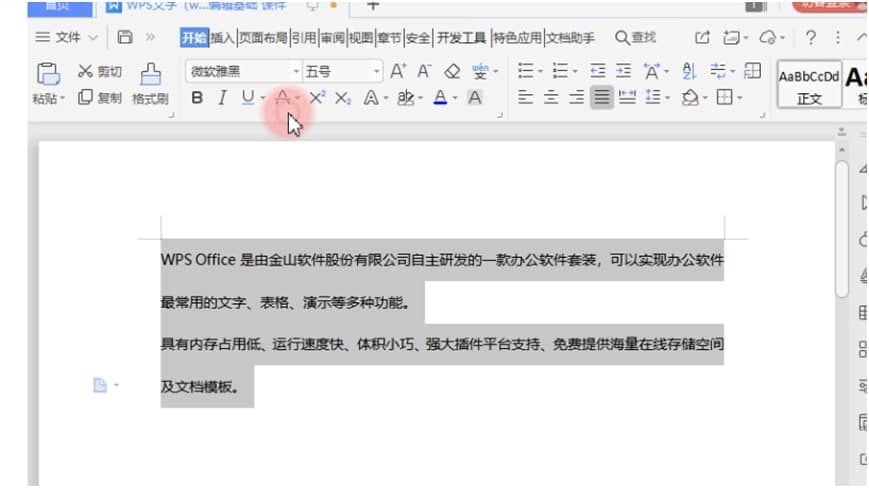Click the paragraph shading fill icon

coord(690,98)
